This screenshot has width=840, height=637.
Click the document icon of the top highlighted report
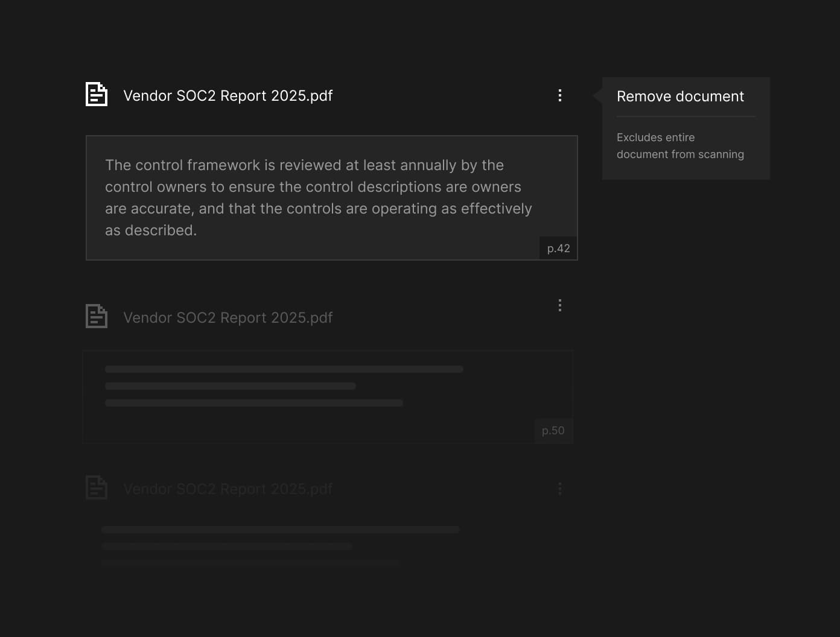point(97,95)
